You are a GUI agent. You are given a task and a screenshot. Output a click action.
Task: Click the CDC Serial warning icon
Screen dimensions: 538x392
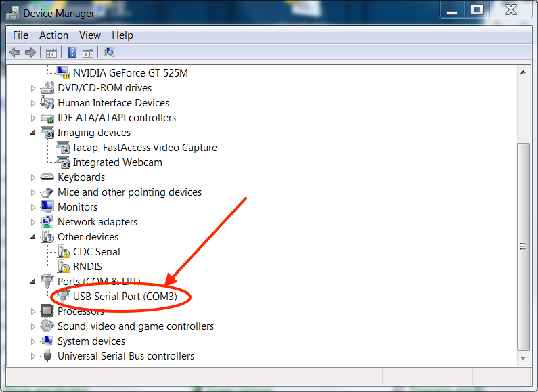click(63, 252)
